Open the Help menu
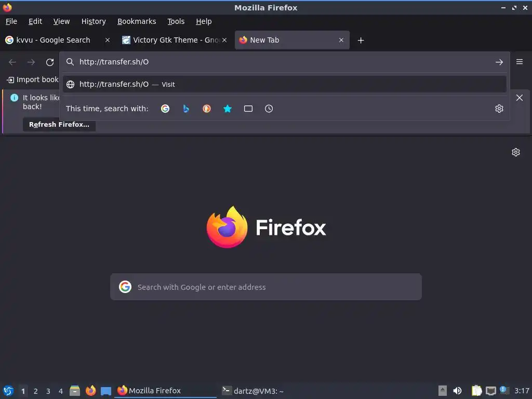This screenshot has width=532, height=399. click(x=204, y=21)
